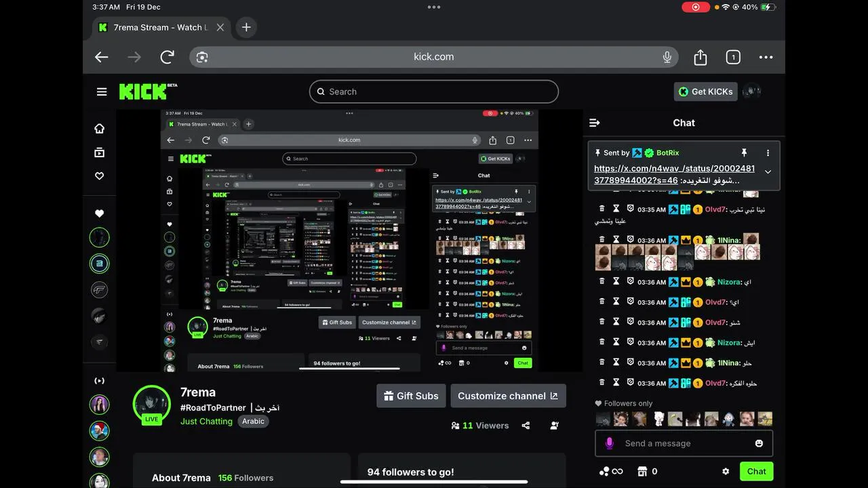
Task: Open the three-dot menu on the pinned message
Action: pyautogui.click(x=768, y=153)
